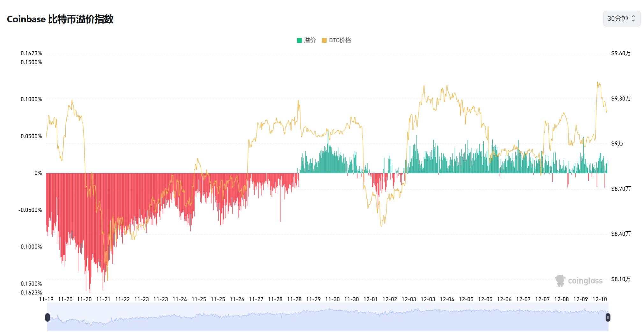Screen dimensions: 644x335
Task: Select the 11-19 date label on x-axis
Action: [x=46, y=299]
